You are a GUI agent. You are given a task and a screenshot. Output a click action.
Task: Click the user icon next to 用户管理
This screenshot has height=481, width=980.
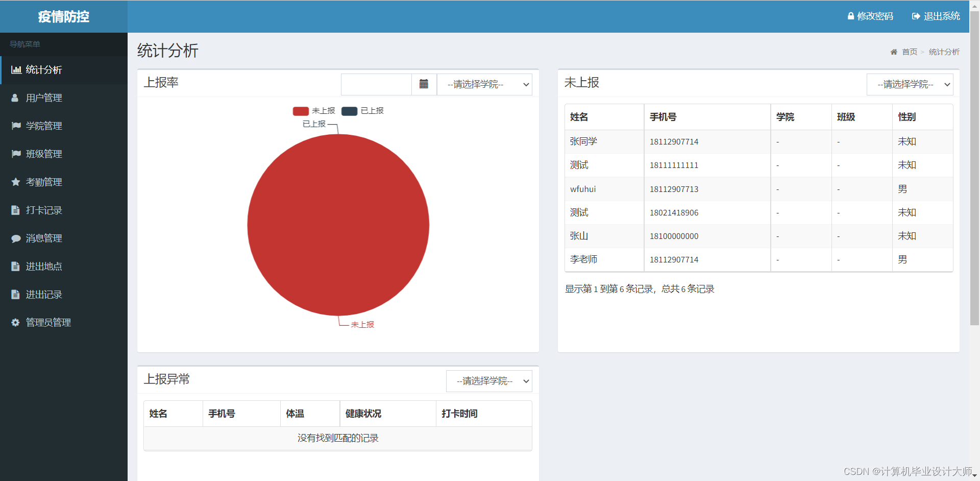pos(15,98)
